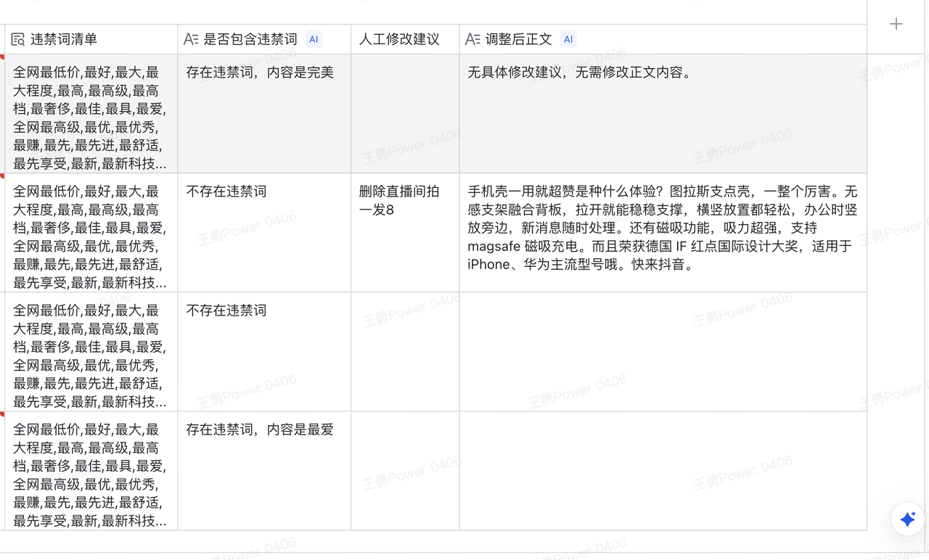The image size is (929, 560).
Task: Click empty 人工修改建议 cell in first row
Action: coord(404,113)
